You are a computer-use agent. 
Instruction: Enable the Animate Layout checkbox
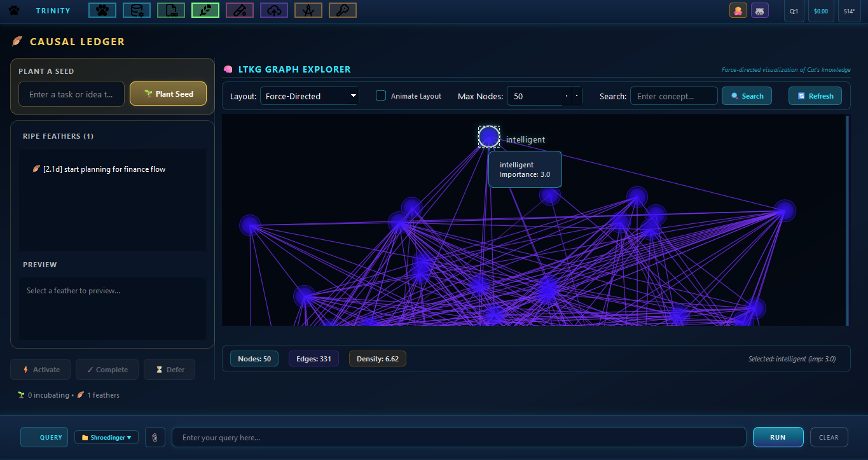381,96
